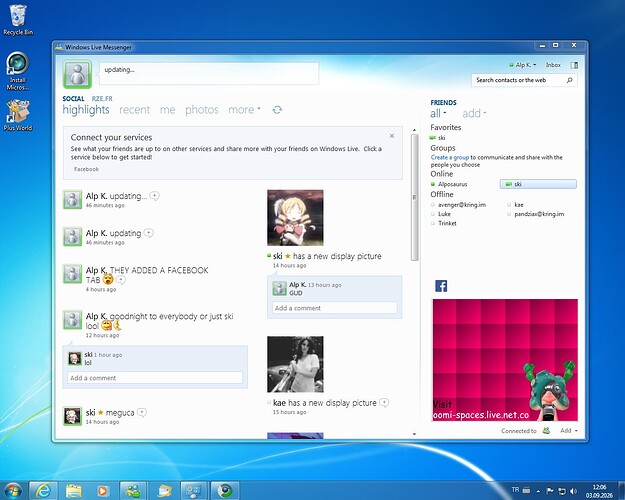Open the compact view icon next to Inbox
625x500 pixels.
(574, 65)
